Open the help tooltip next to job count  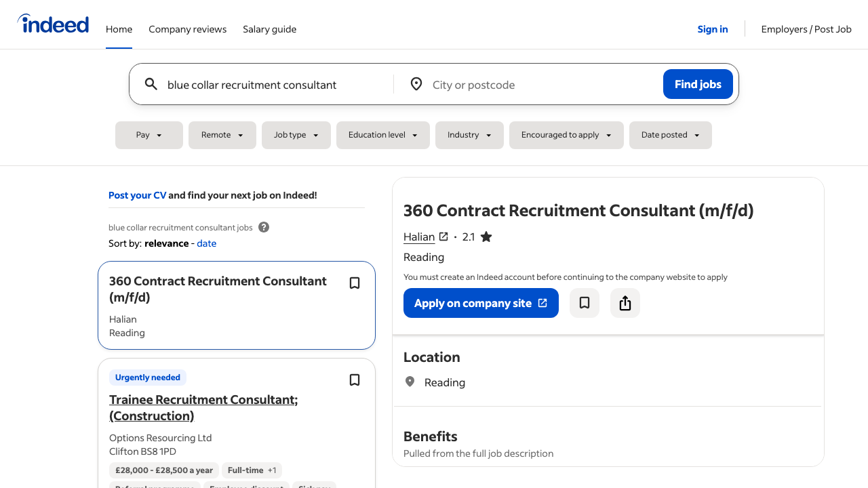(x=263, y=227)
